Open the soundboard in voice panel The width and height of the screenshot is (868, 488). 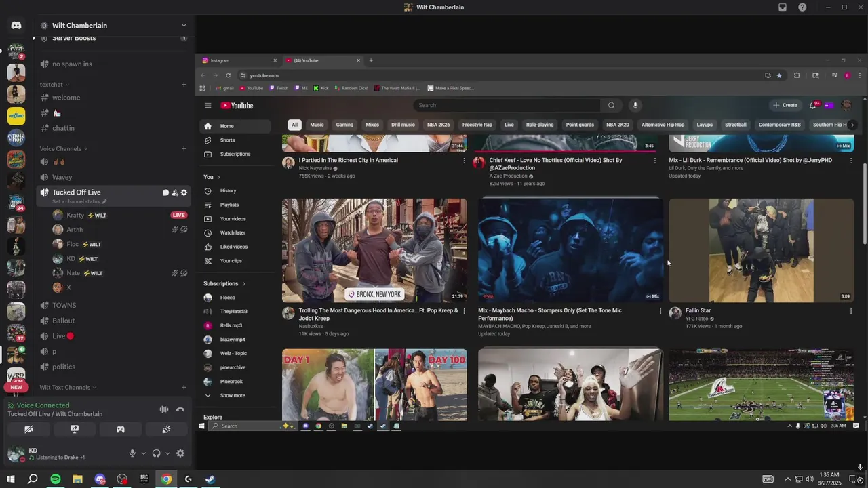166,429
